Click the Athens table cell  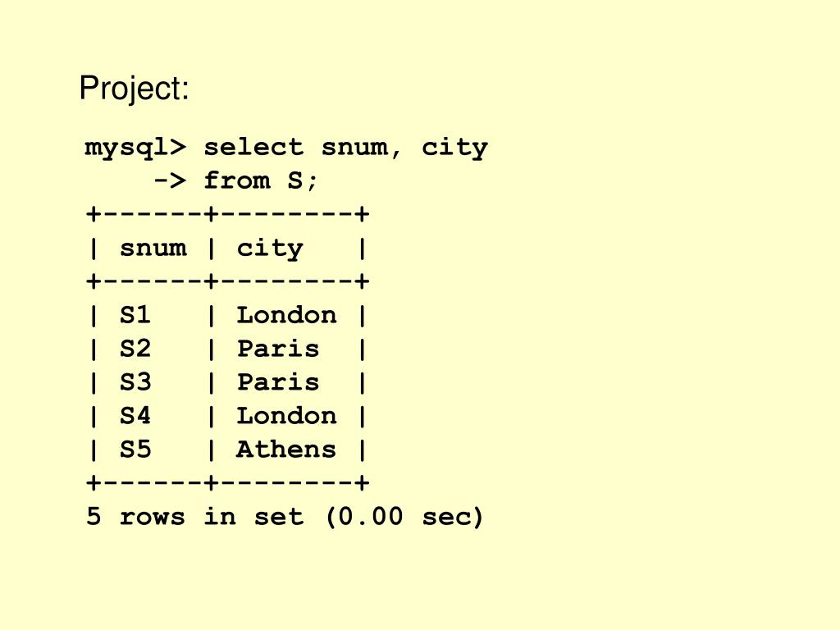[286, 450]
